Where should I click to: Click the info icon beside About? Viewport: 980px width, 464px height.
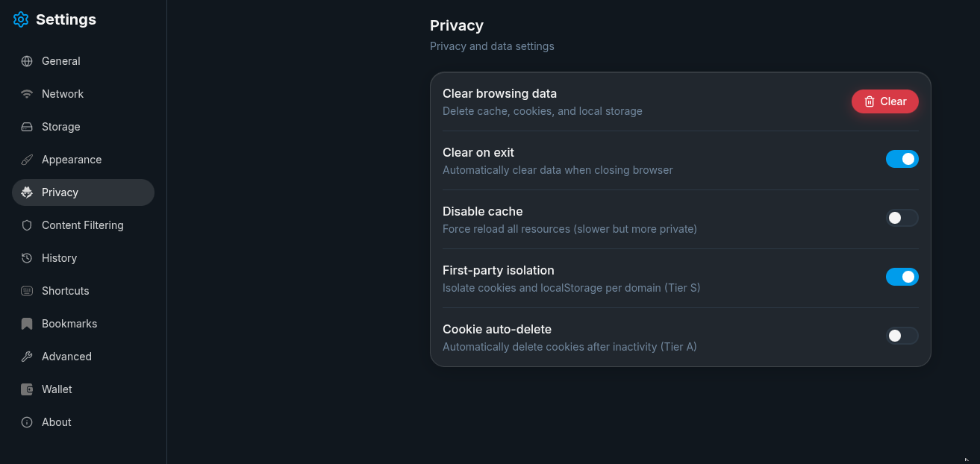coord(27,422)
